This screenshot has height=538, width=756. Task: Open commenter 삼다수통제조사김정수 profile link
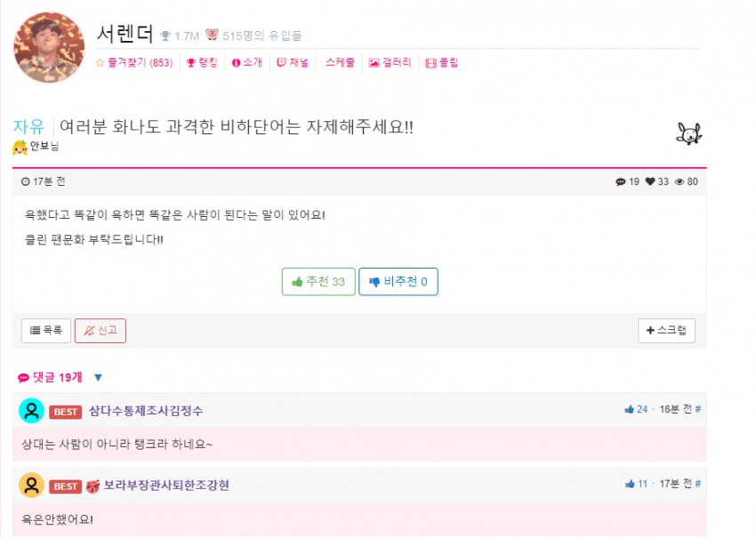(146, 411)
